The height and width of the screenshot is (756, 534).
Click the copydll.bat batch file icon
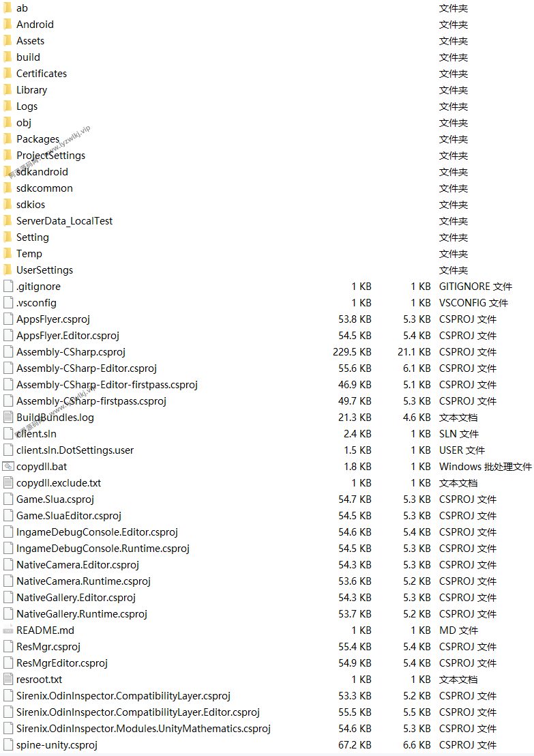[8, 467]
